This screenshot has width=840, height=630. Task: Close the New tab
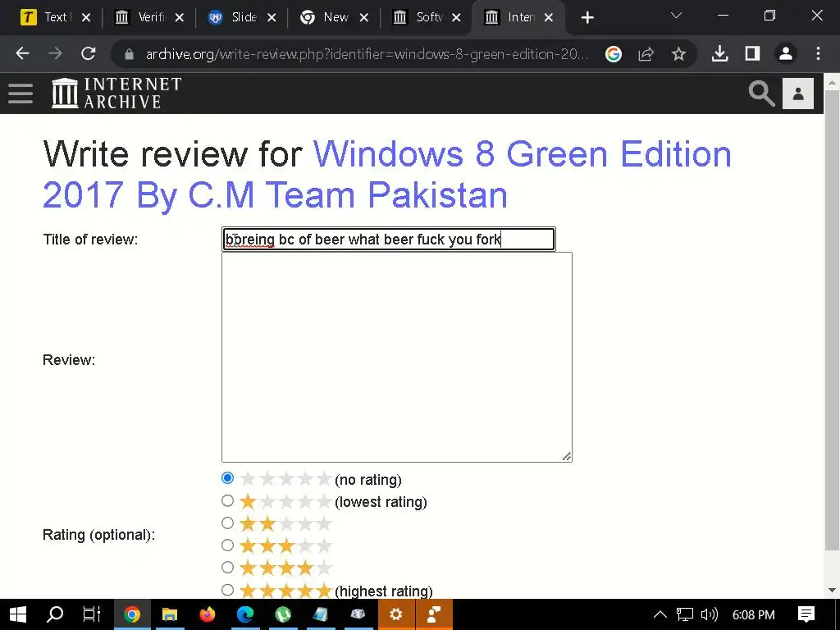[x=363, y=18]
